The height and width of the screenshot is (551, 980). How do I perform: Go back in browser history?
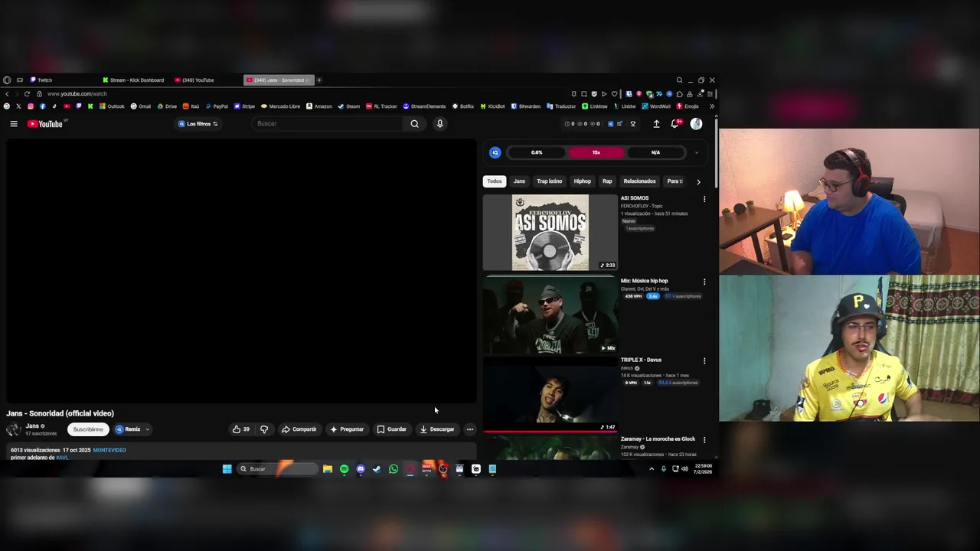(x=7, y=93)
